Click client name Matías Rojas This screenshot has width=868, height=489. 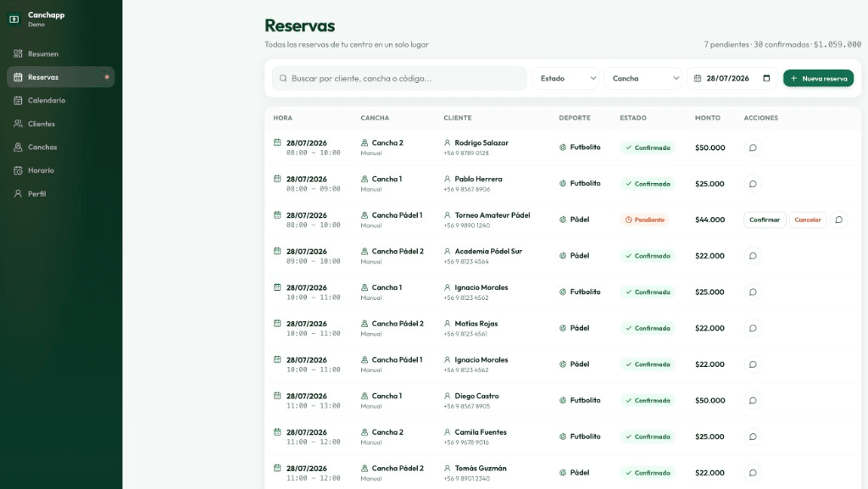[x=476, y=324]
